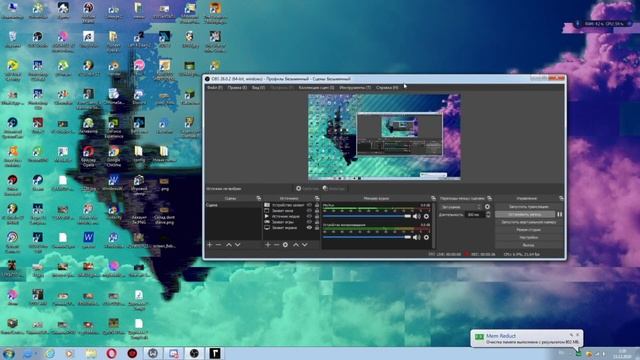Viewport: 640px width, 360px height.
Task: Remove the source with the minus icon
Action: pos(276,244)
